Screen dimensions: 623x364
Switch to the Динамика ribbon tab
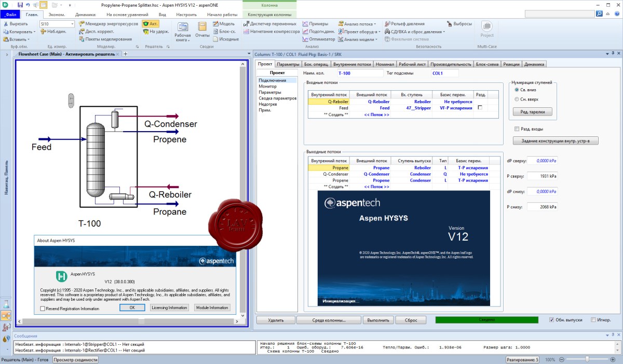(x=86, y=15)
